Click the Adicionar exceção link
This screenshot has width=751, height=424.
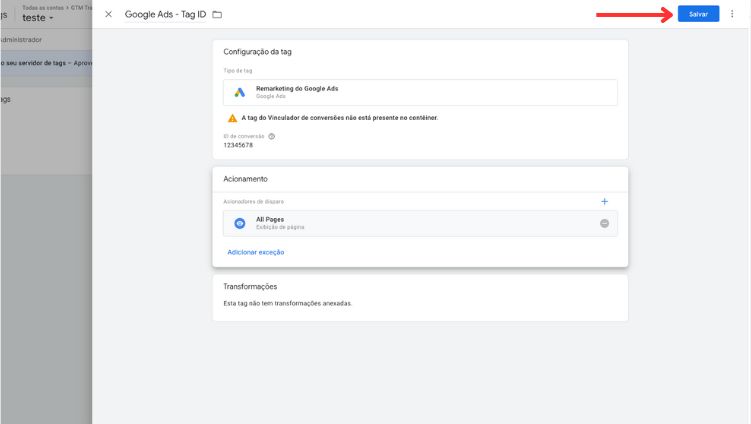(x=256, y=252)
